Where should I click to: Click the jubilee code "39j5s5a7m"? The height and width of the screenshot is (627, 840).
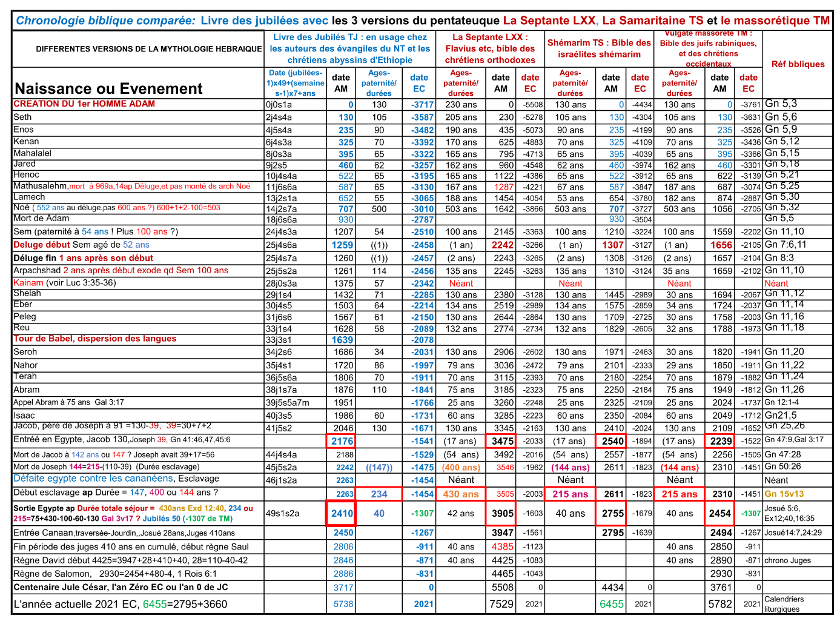pyautogui.click(x=287, y=402)
